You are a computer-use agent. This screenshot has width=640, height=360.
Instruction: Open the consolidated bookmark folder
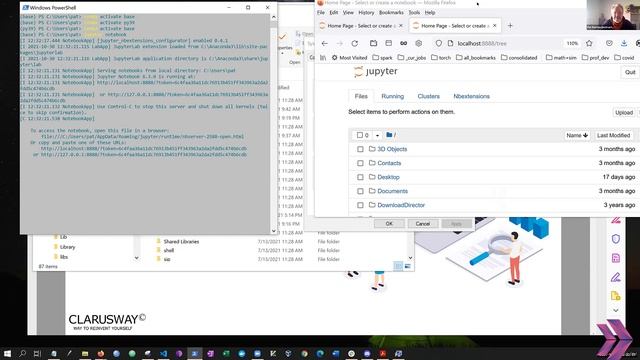coord(519,58)
